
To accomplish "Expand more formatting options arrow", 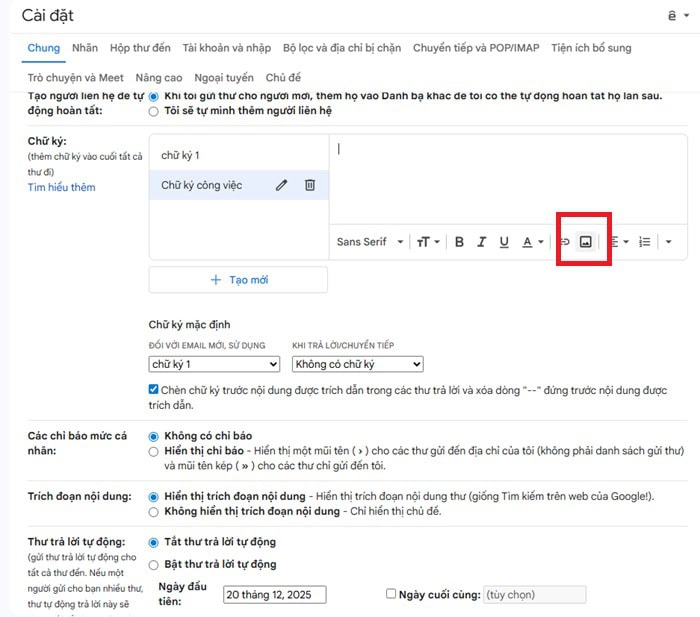I will (x=668, y=242).
